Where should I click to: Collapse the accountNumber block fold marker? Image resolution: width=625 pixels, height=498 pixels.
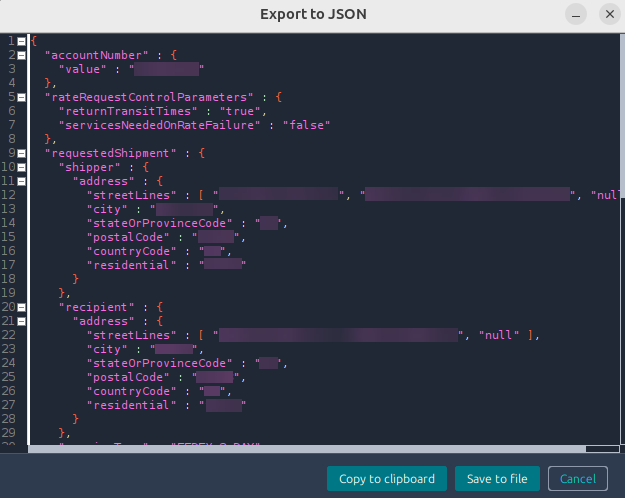22,55
